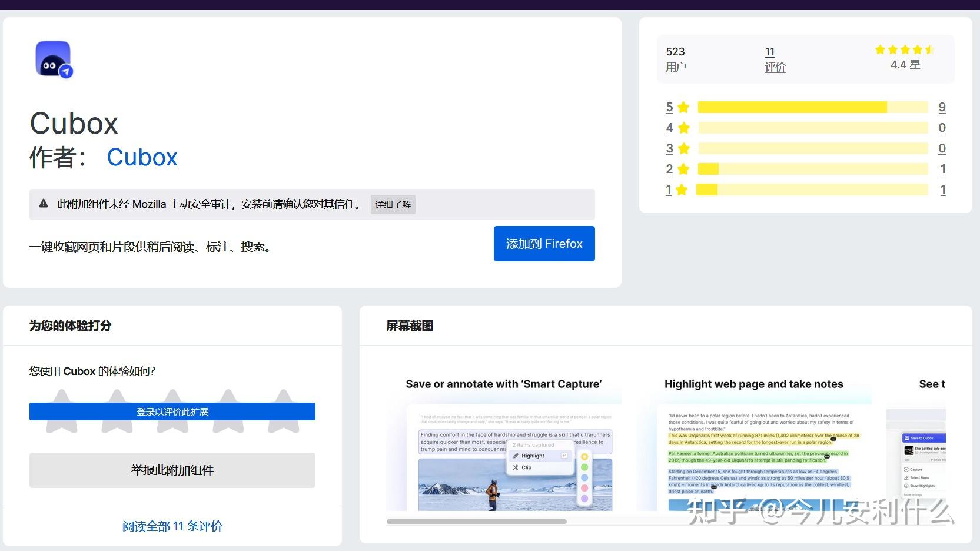Screen dimensions: 980x551
Task: Click the star icon in the 1-star row
Action: 683,190
